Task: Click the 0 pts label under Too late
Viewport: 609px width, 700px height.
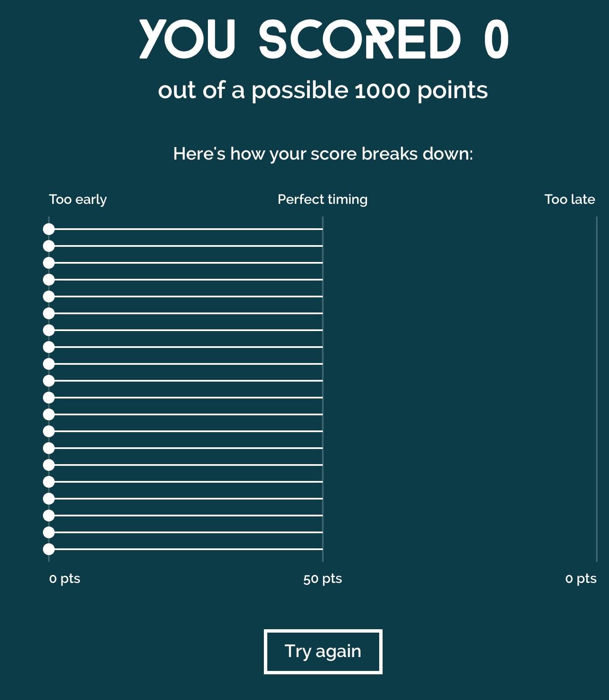Action: (581, 579)
